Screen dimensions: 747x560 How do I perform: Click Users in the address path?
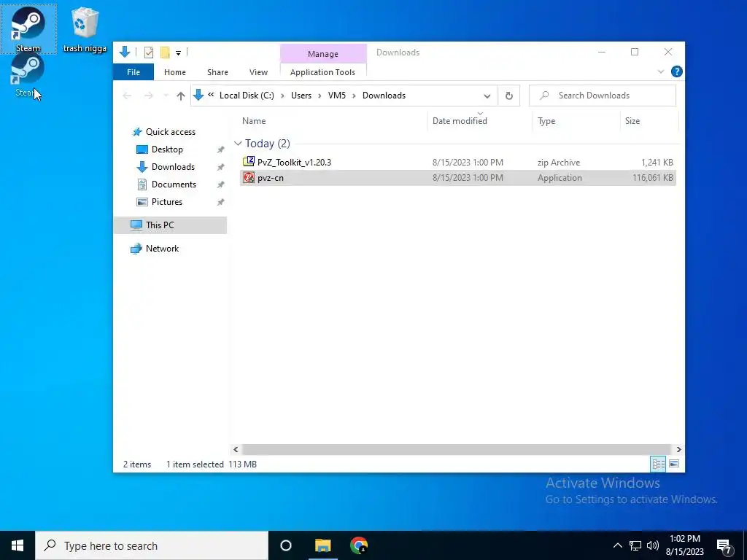click(301, 96)
